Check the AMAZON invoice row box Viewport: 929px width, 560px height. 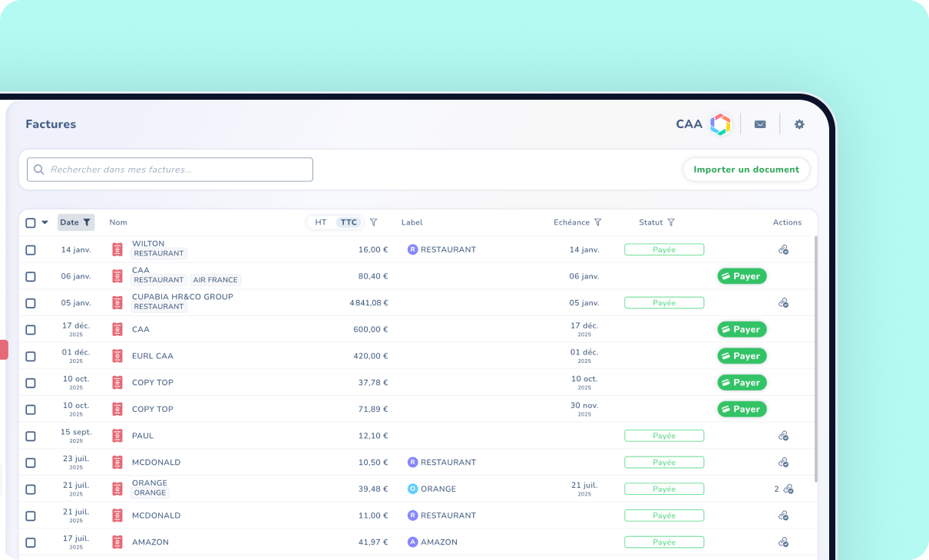click(x=31, y=542)
